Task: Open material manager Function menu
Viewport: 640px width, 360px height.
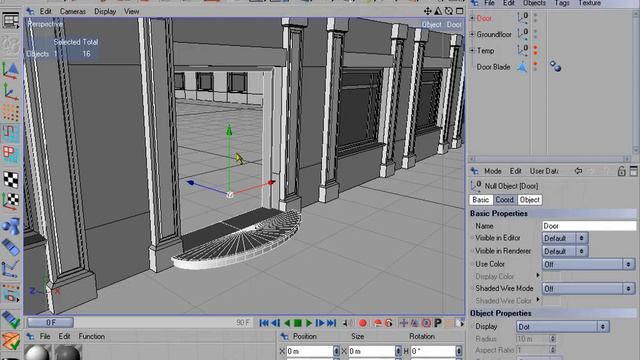Action: coord(91,336)
